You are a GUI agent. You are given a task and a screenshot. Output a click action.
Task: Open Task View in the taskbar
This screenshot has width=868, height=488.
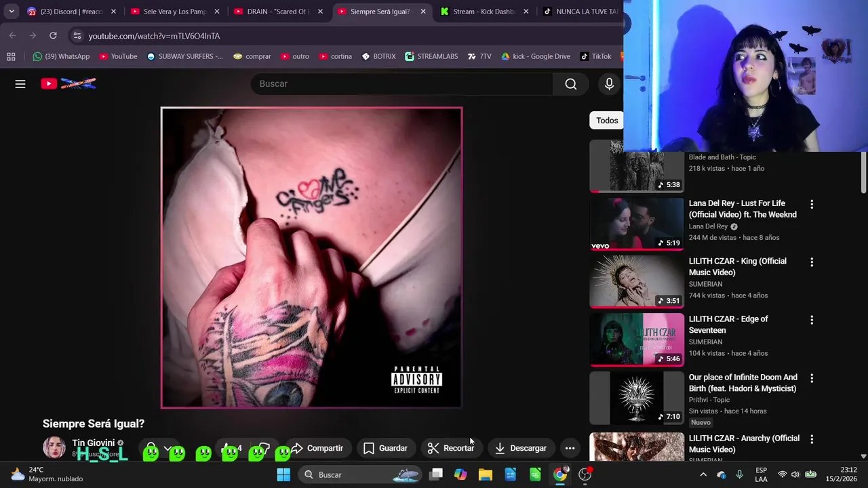pos(436,474)
